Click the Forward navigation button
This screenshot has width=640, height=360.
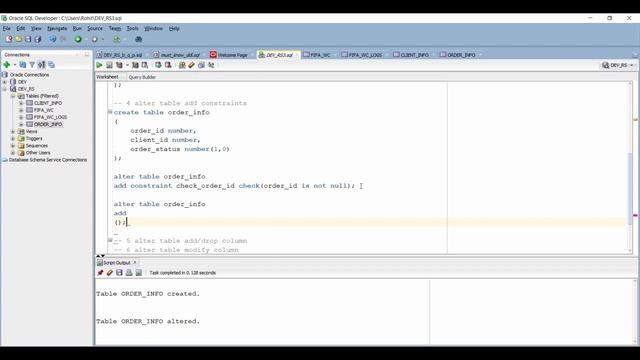click(x=94, y=39)
